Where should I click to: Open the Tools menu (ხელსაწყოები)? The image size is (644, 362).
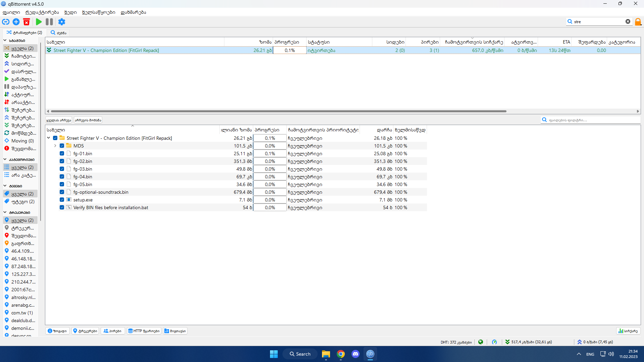coord(99,12)
